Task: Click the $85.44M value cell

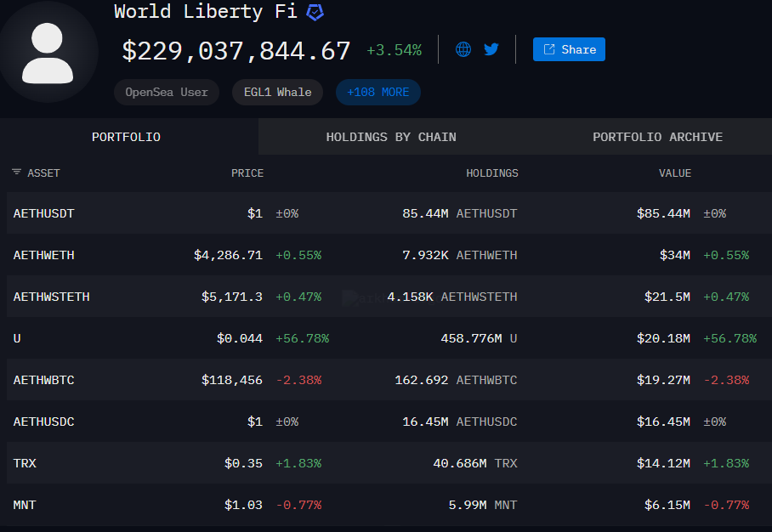Action: 663,213
